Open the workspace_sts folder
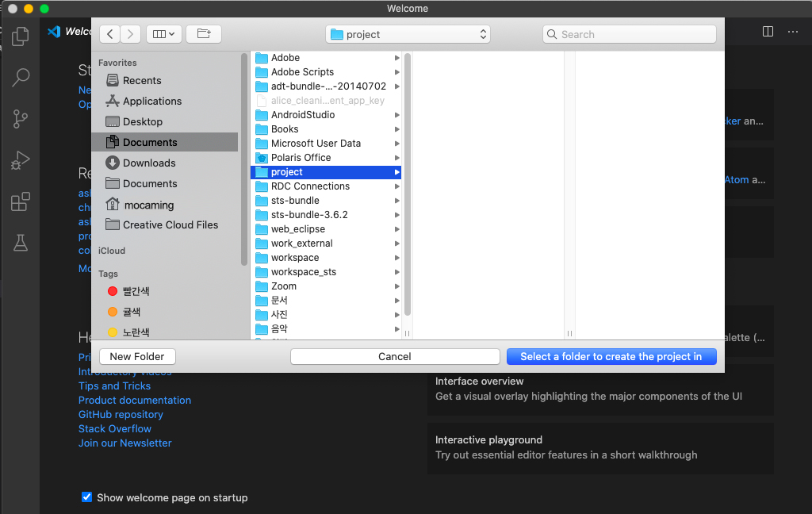 [x=326, y=272]
